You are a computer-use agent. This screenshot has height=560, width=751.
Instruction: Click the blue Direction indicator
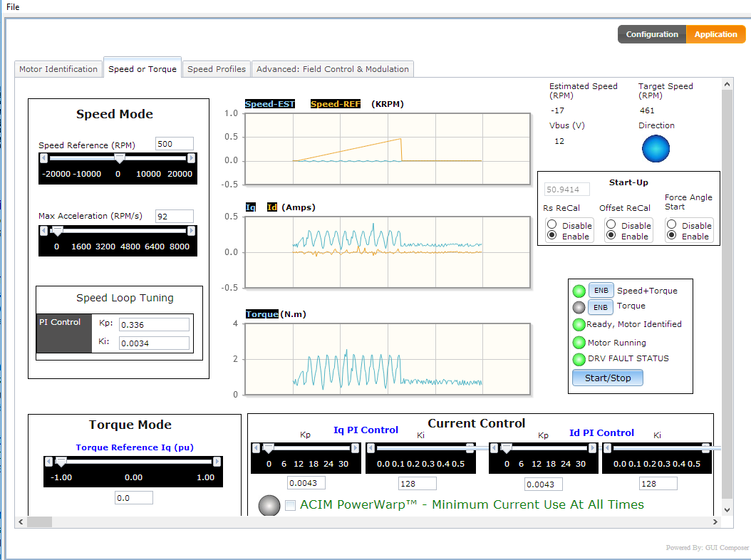(x=656, y=148)
